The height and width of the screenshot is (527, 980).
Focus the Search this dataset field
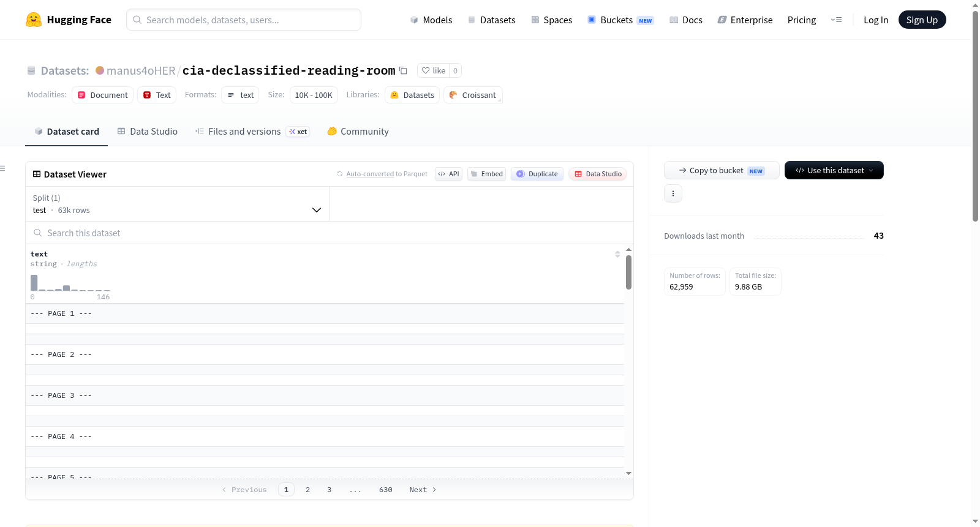coord(330,233)
